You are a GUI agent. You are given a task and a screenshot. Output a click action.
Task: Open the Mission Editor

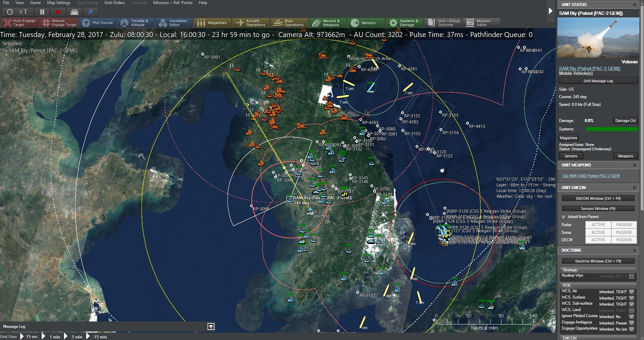tap(481, 23)
